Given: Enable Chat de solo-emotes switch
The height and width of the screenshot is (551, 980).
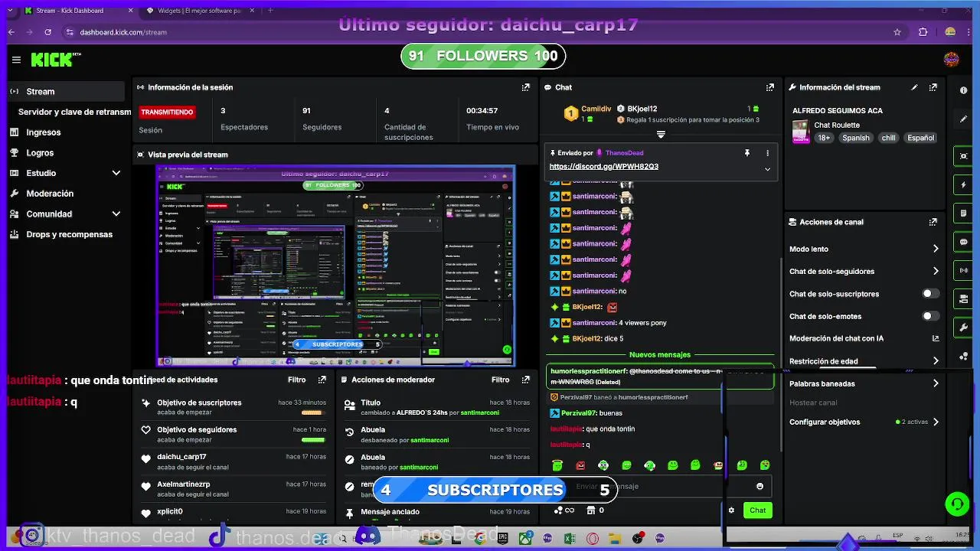Looking at the screenshot, I should pos(930,316).
